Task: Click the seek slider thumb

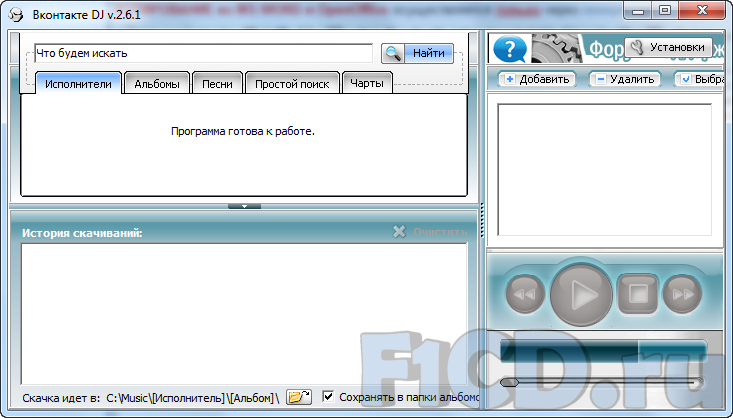Action: click(x=510, y=382)
